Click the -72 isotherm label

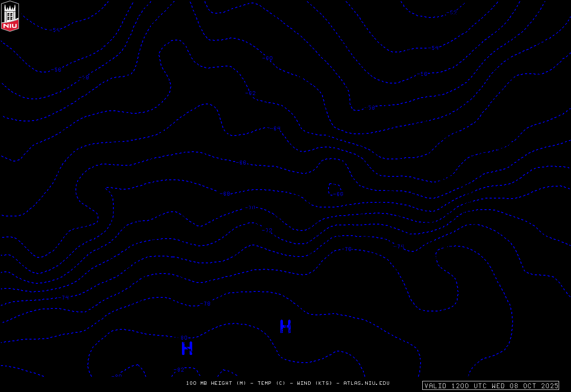(x=267, y=231)
